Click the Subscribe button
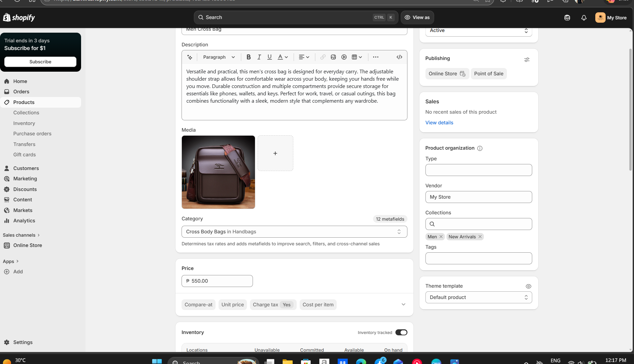 tap(40, 62)
